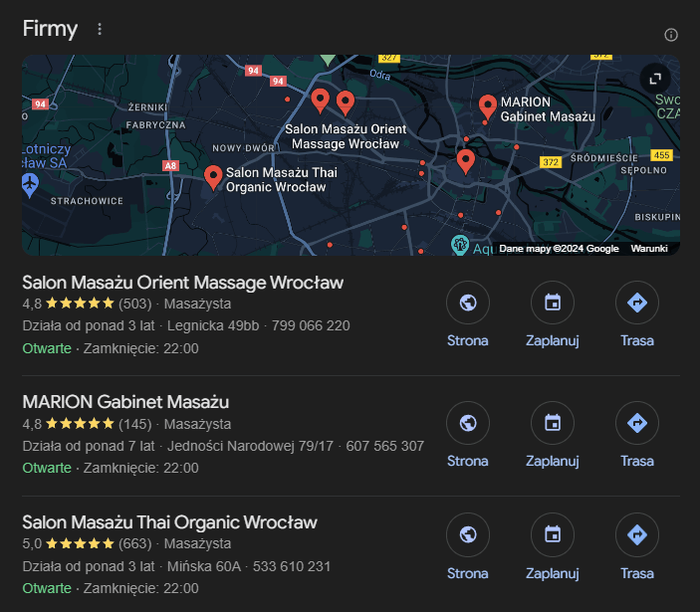Click the (503) review count
700x612 pixels.
[135, 304]
